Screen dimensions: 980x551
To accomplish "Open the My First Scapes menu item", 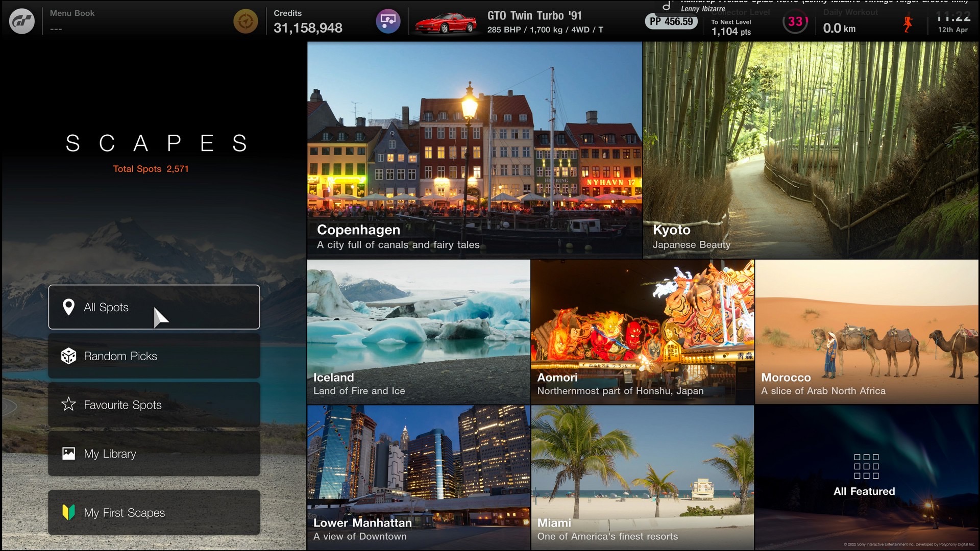I will 154,512.
